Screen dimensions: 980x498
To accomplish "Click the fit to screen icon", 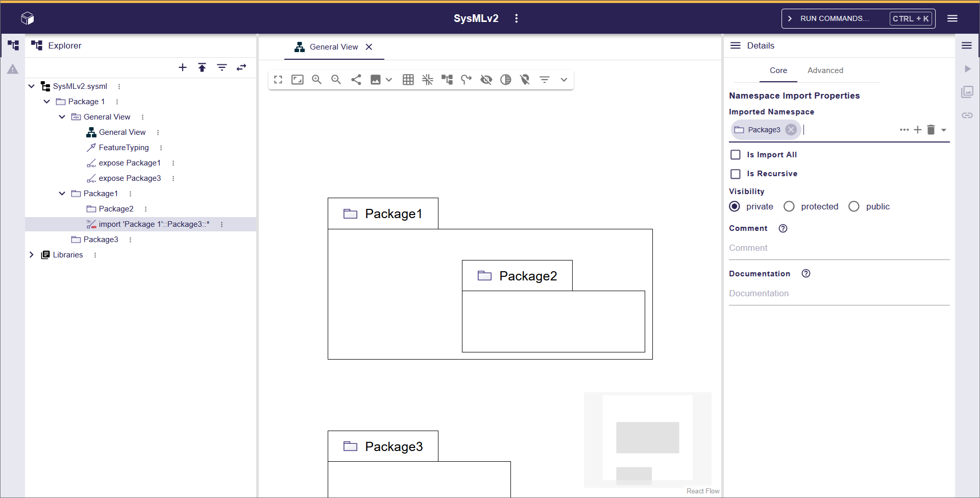I will [298, 80].
